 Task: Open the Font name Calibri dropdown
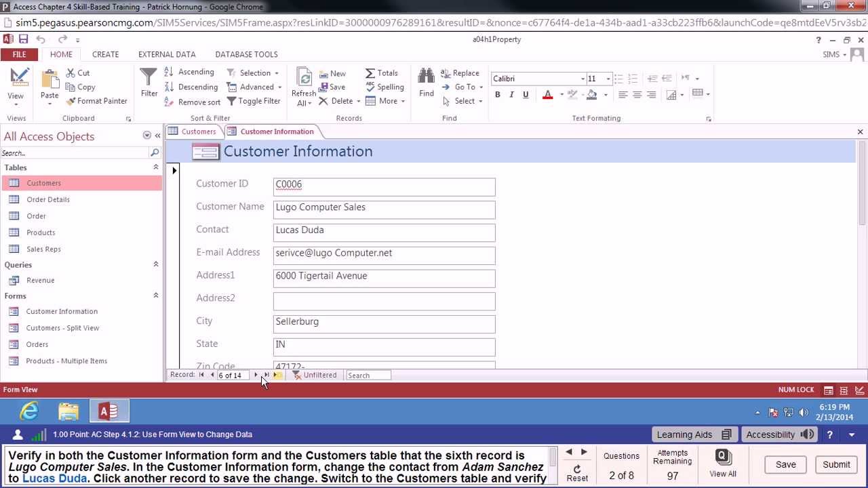[x=582, y=79]
